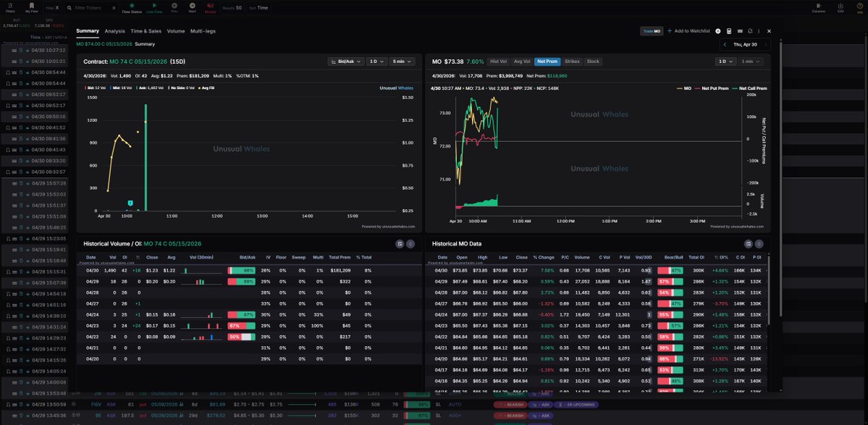Click the Flow Status indicator icon
The image size is (868, 425).
pyautogui.click(x=132, y=6)
